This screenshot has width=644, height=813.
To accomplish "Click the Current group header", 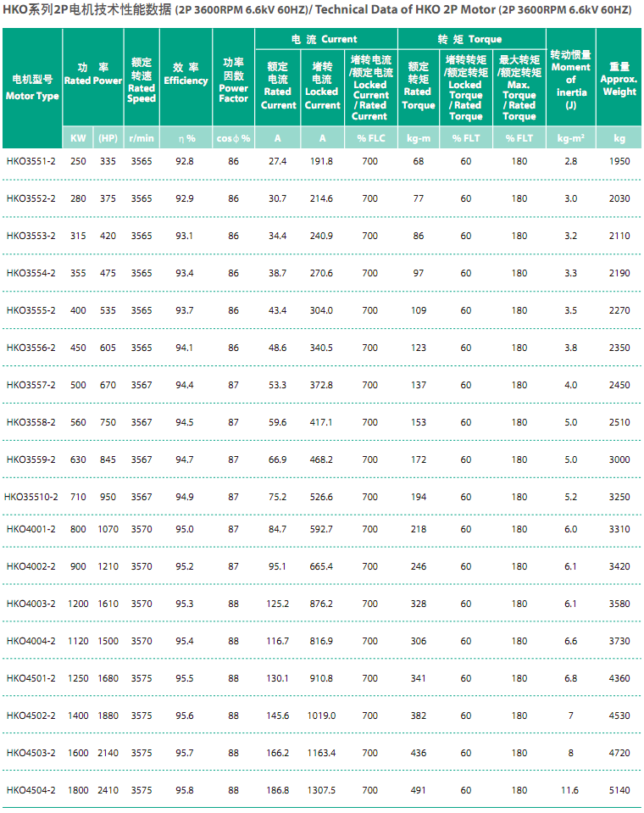I will tap(325, 39).
